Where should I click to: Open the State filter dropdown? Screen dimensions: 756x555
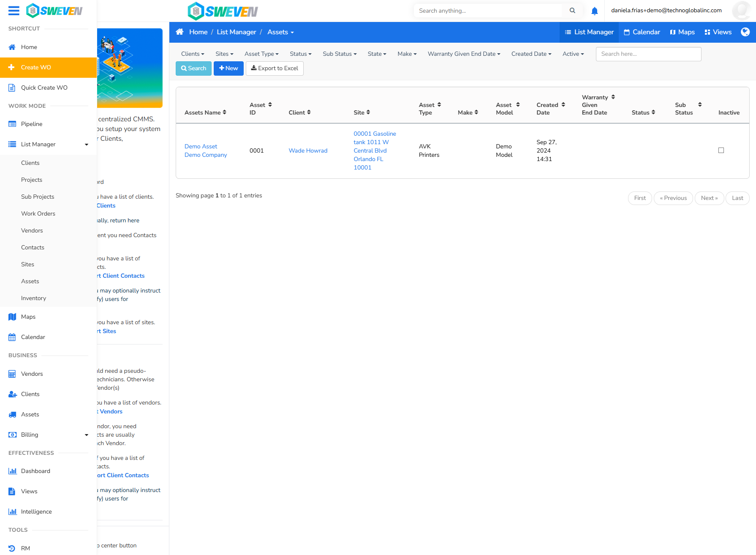[377, 54]
